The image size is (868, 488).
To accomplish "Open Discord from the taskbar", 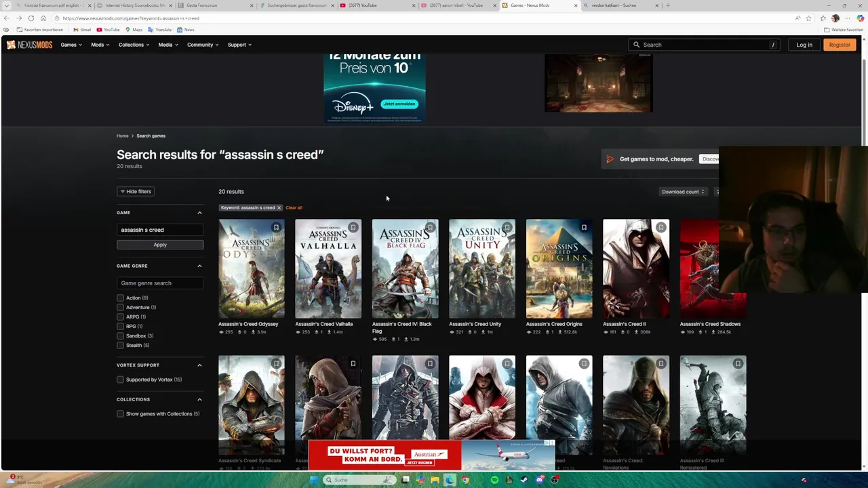I will (540, 480).
